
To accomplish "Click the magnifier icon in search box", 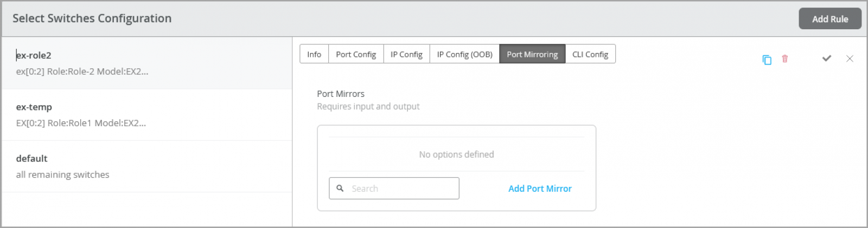I will pyautogui.click(x=340, y=188).
